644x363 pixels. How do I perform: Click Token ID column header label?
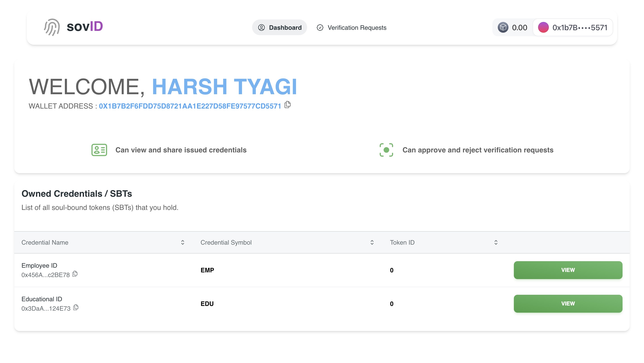[402, 242]
